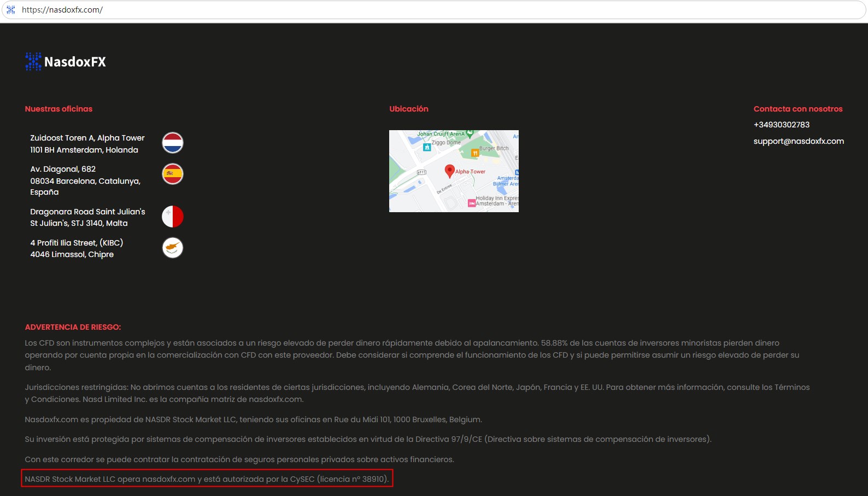Click the site favicon in the address bar
Image resolution: width=868 pixels, height=496 pixels.
coord(10,10)
